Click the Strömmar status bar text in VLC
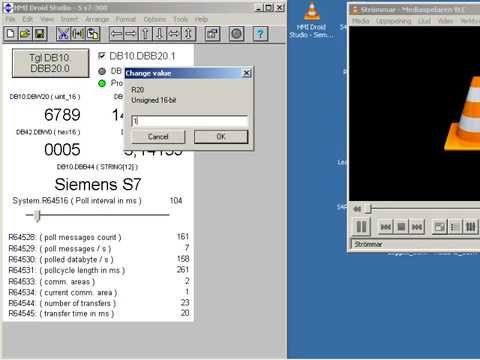 pyautogui.click(x=368, y=244)
